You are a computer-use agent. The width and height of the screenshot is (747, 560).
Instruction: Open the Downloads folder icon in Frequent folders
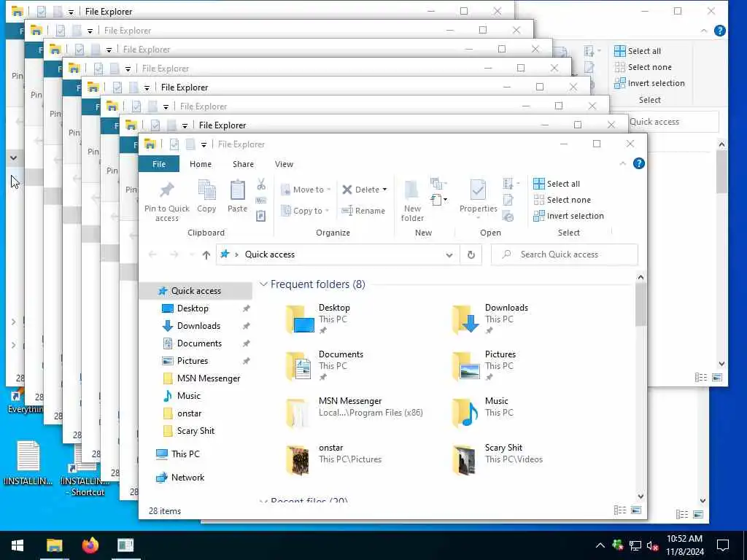point(465,319)
